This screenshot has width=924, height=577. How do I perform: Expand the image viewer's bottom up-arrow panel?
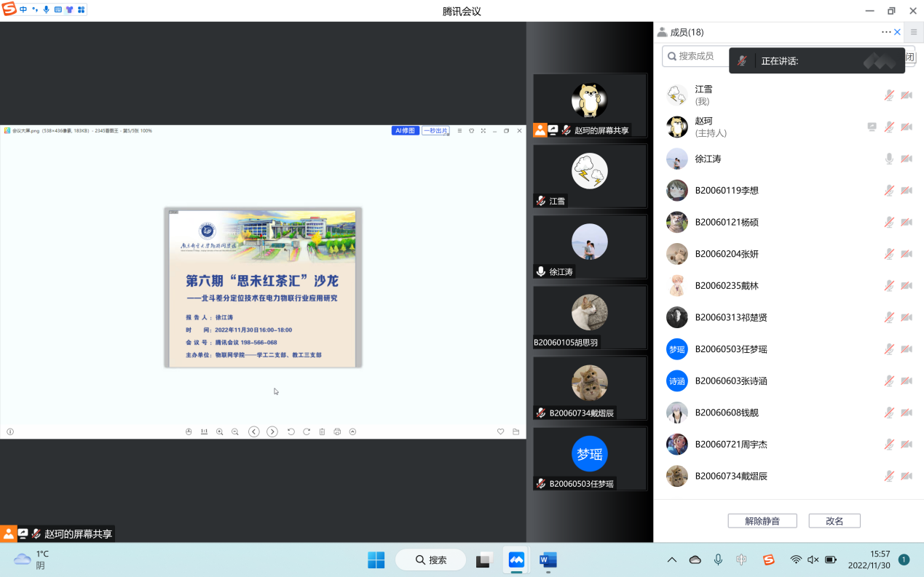click(353, 431)
